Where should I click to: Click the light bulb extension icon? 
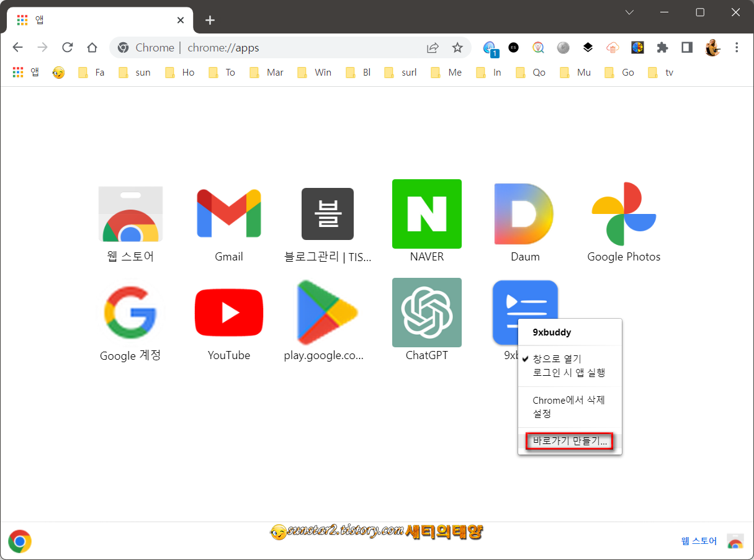click(x=538, y=48)
